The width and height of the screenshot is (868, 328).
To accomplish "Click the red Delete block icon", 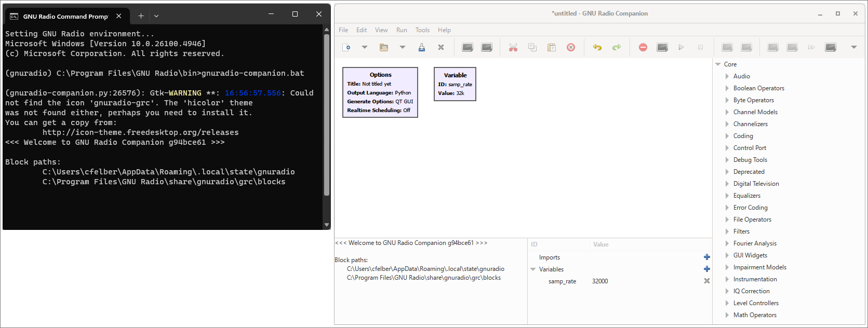I will point(571,47).
